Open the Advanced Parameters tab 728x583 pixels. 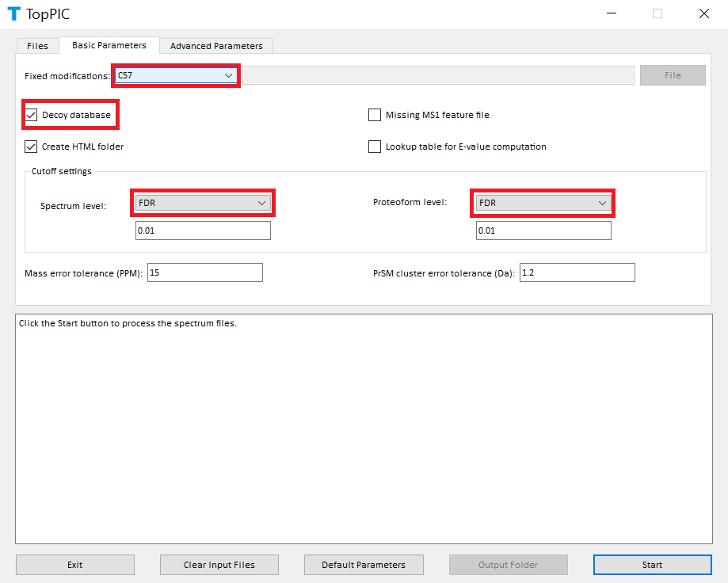coord(216,46)
